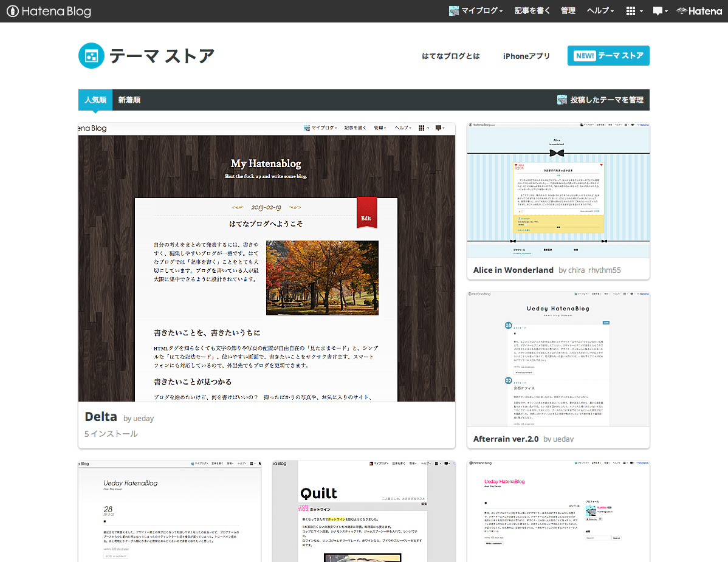Click 記事を書く in the top bar
Viewport: 728px width, 562px height.
point(532,11)
